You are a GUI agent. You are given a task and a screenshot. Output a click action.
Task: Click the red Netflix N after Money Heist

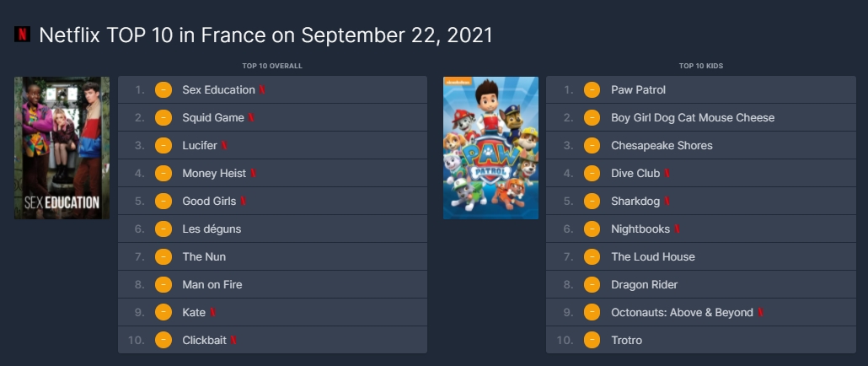(254, 174)
